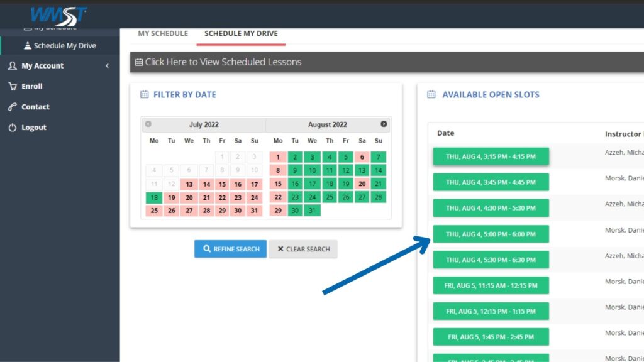Click the Contact link icon

(13, 107)
